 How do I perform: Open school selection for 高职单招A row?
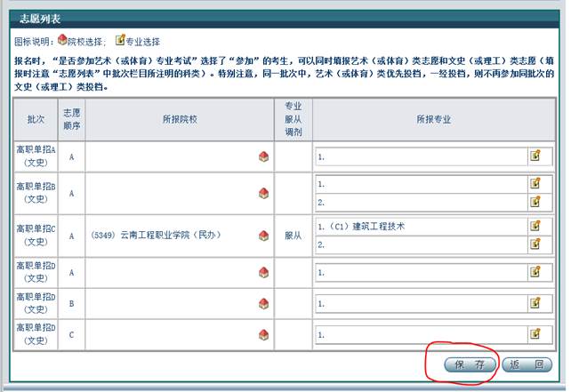coord(263,156)
